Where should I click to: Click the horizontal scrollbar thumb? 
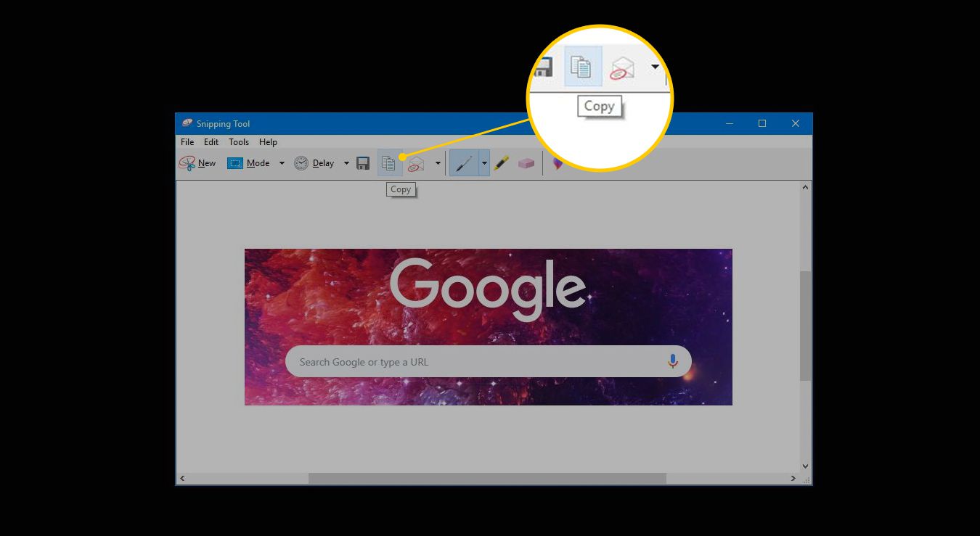click(487, 479)
